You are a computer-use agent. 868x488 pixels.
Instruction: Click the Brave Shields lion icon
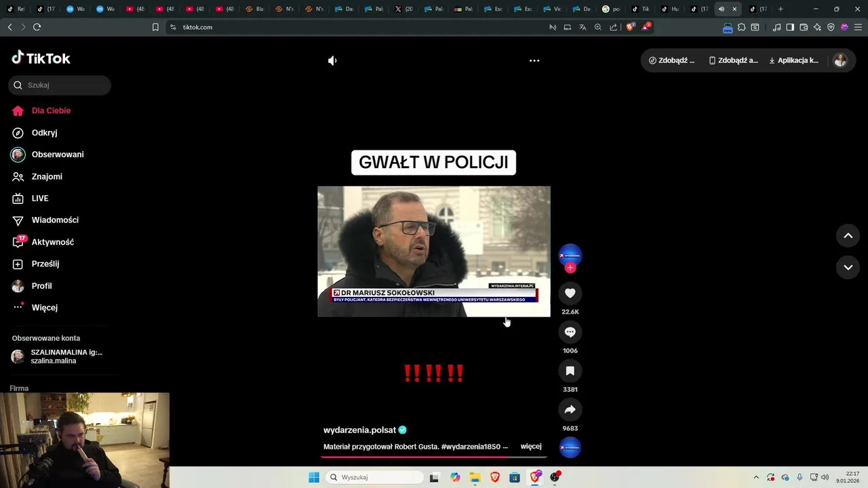pos(630,27)
